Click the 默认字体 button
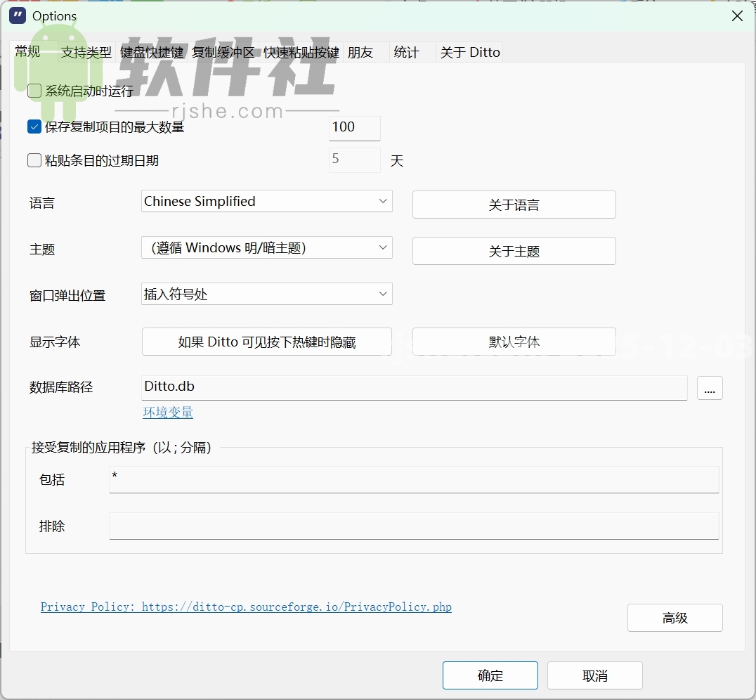The width and height of the screenshot is (756, 700). click(x=514, y=342)
